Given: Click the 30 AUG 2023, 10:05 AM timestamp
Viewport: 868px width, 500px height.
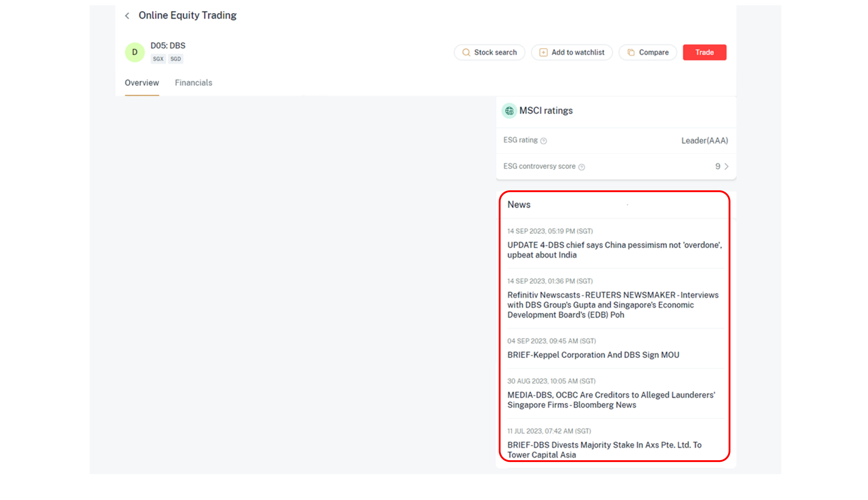Looking at the screenshot, I should tap(551, 381).
